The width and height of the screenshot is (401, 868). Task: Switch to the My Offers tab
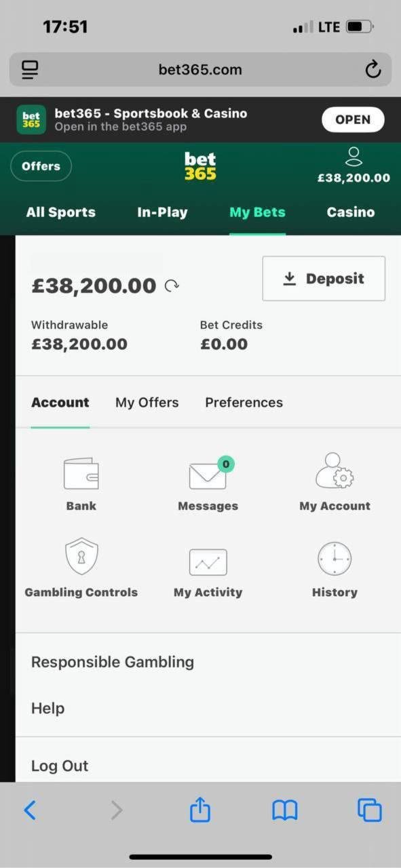147,402
